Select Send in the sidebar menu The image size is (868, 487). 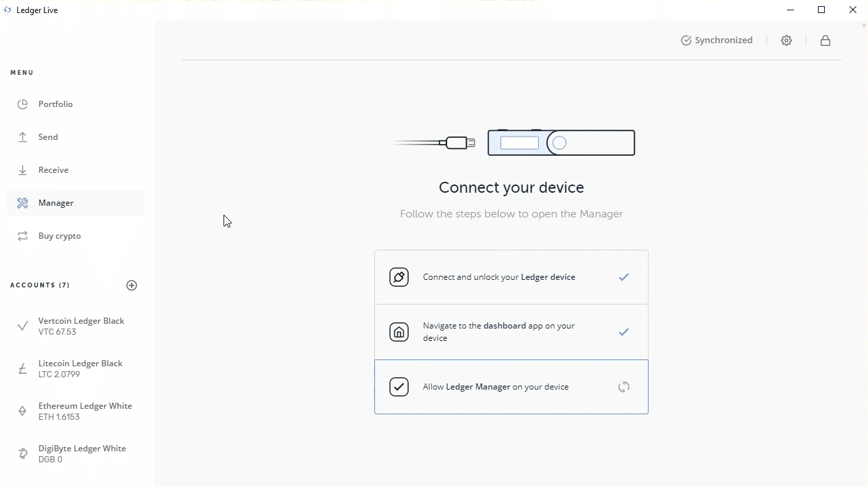[48, 137]
